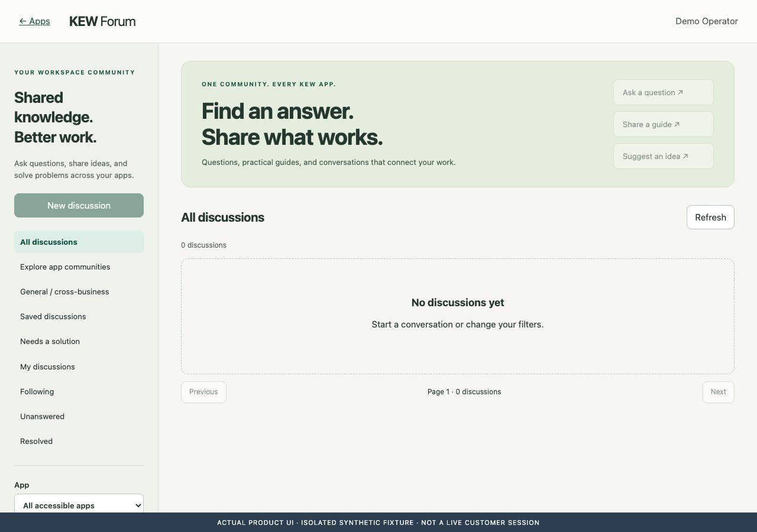This screenshot has height=532, width=757.
Task: Go to Next page
Action: 718,392
